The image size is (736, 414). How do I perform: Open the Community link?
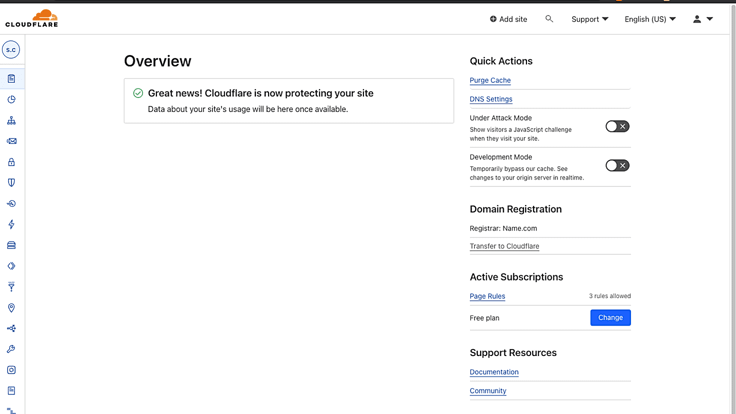point(488,391)
